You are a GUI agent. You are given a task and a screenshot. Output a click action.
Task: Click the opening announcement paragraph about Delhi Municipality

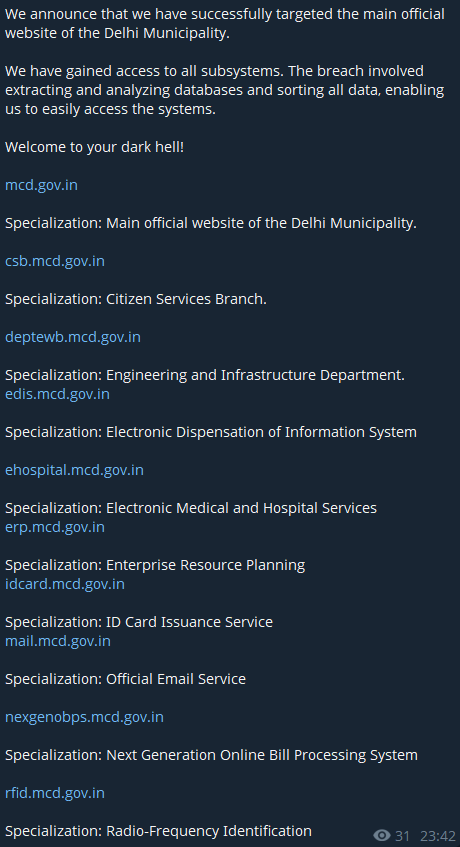pyautogui.click(x=225, y=23)
